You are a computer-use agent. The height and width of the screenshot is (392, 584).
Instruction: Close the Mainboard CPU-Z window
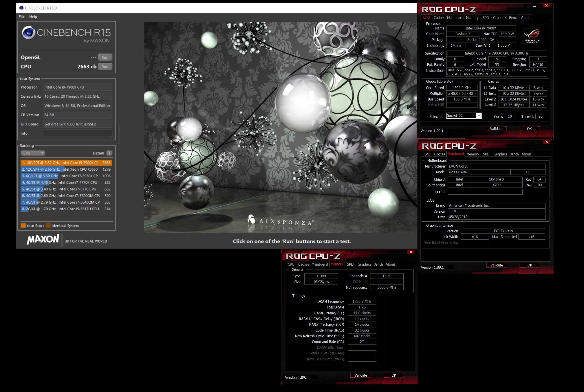tap(547, 142)
